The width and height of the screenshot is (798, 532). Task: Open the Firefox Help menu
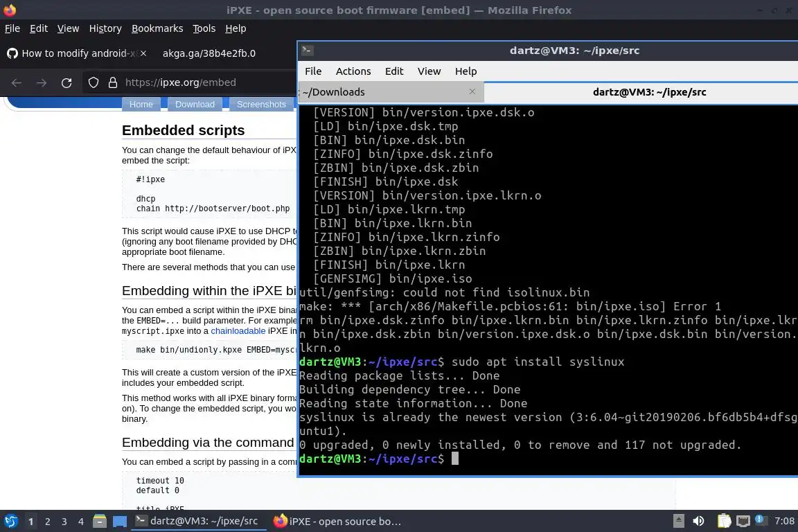point(236,28)
